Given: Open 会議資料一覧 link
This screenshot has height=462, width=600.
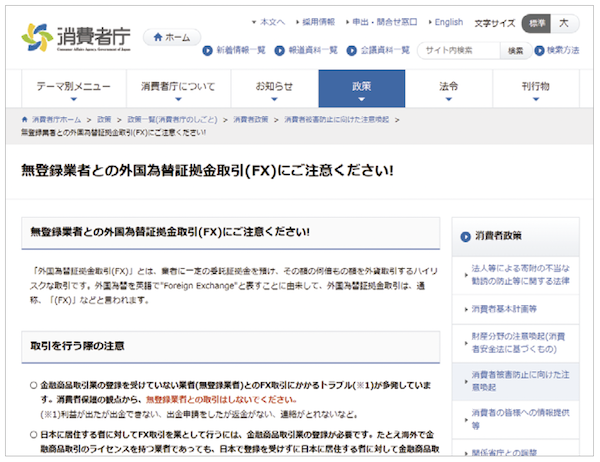Looking at the screenshot, I should (x=385, y=50).
